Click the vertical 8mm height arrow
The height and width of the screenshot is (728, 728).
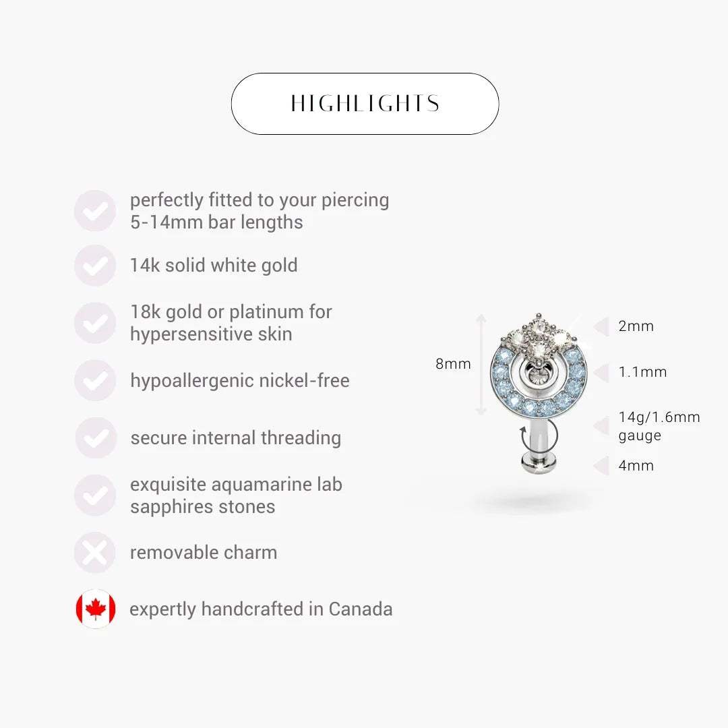point(481,365)
